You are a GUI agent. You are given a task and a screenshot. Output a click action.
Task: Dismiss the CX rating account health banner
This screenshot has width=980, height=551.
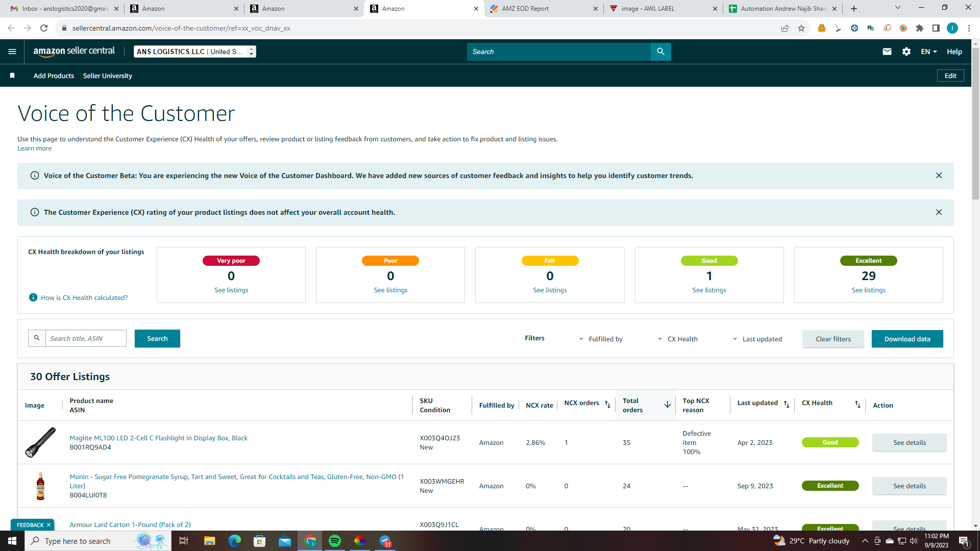939,212
